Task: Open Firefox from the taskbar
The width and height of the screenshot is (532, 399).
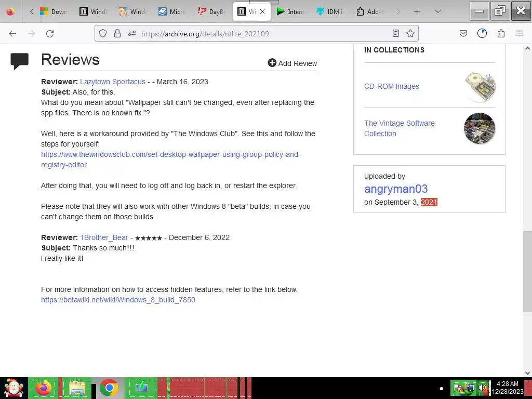Action: coord(44,388)
